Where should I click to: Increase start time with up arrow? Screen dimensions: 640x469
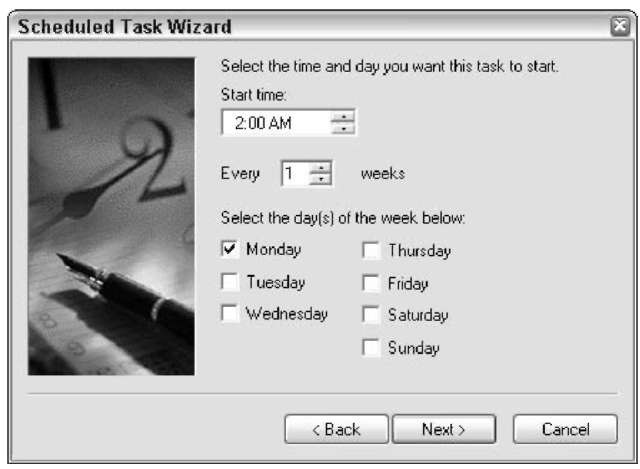point(342,117)
